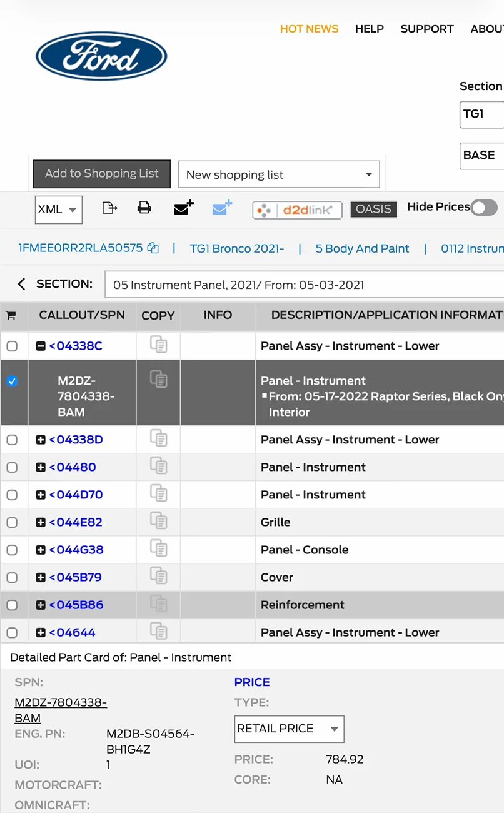Copy row 044D70
The image size is (504, 813).
158,493
